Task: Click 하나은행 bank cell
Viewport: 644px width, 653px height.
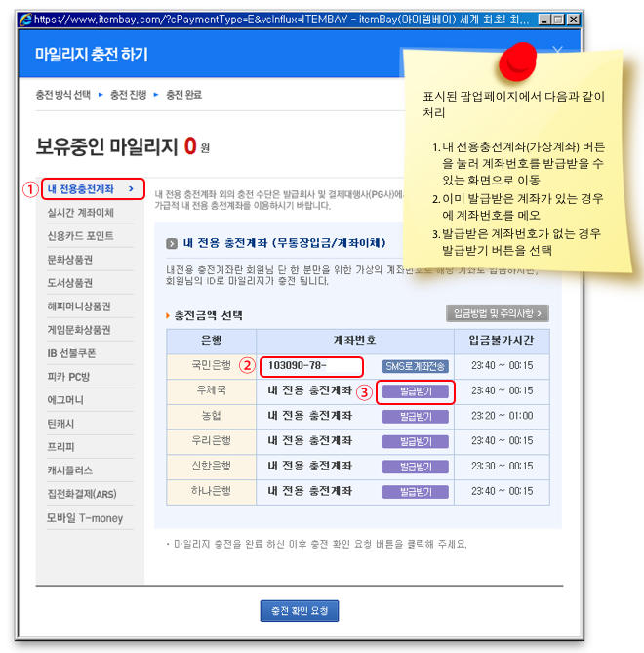Action: [x=211, y=491]
